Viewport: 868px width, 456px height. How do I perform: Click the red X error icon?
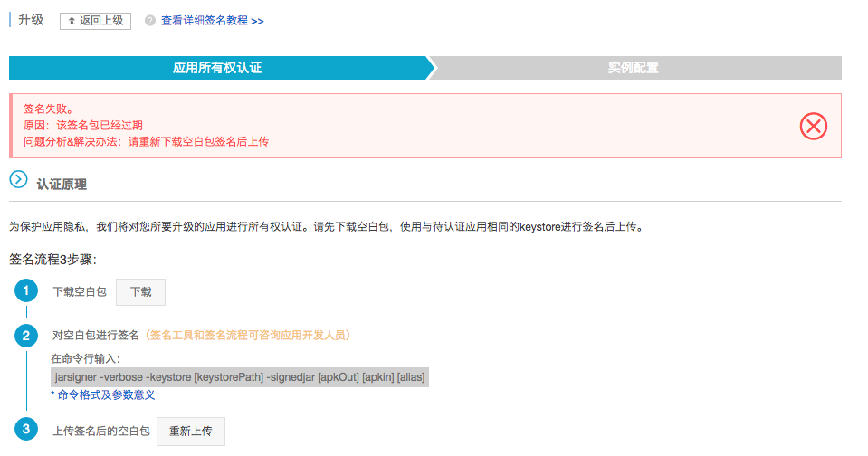[814, 126]
